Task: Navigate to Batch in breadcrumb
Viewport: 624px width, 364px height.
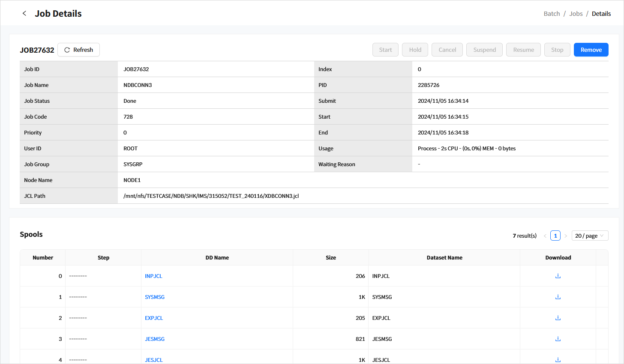Action: tap(552, 14)
